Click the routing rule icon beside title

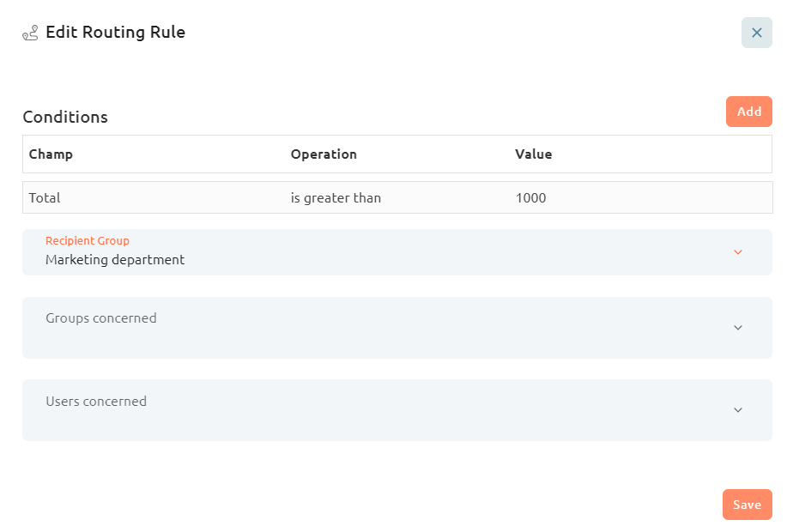pos(30,33)
